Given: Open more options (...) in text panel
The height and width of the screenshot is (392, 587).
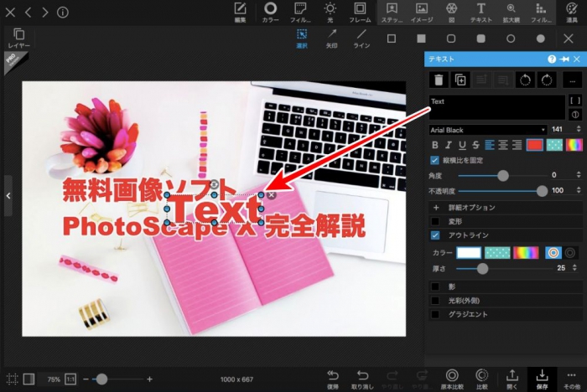Looking at the screenshot, I should pyautogui.click(x=573, y=80).
